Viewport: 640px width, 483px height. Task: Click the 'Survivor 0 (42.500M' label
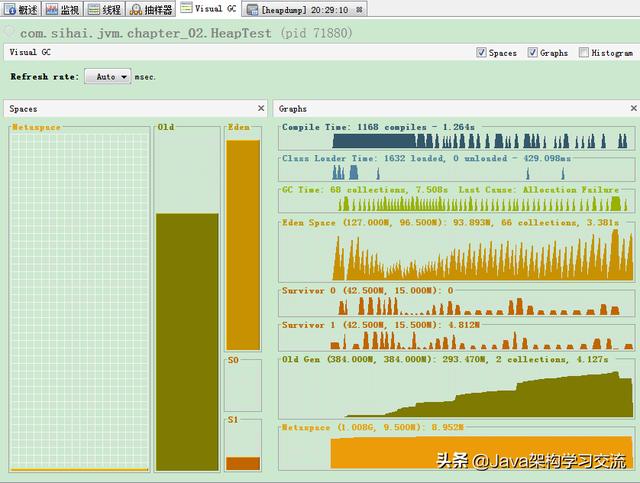tap(333, 291)
